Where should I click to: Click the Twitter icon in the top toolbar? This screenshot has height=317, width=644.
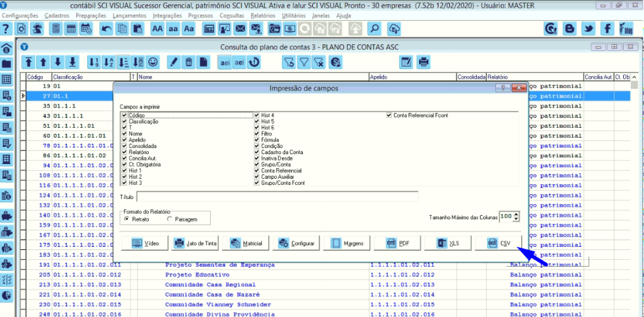[589, 29]
